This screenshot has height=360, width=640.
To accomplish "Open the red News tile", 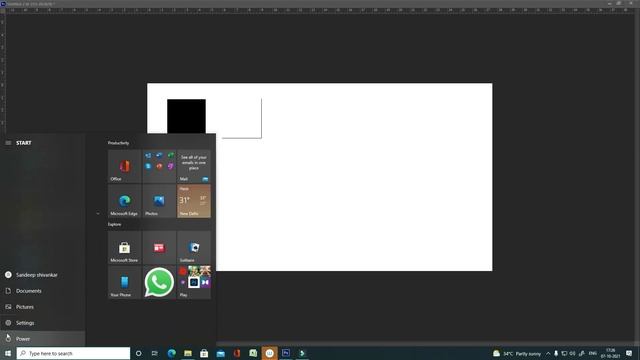I will coord(159,247).
